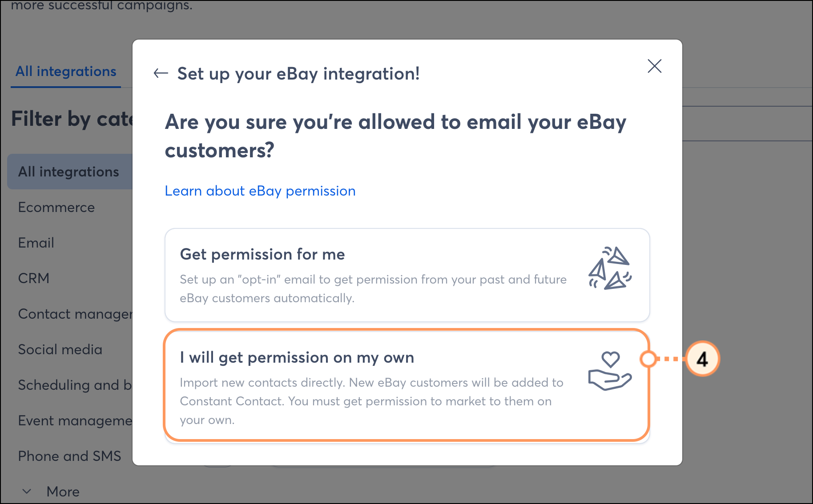Open Learn about eBay permission link

tap(260, 191)
